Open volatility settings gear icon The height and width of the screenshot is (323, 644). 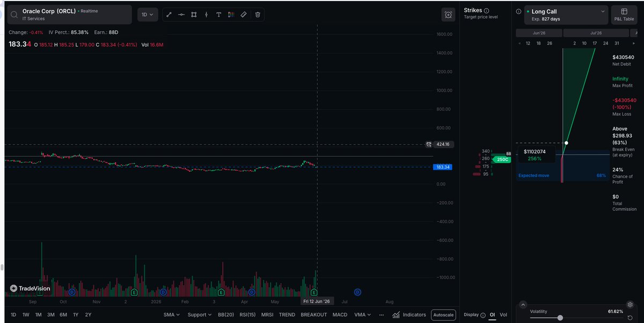click(x=630, y=305)
